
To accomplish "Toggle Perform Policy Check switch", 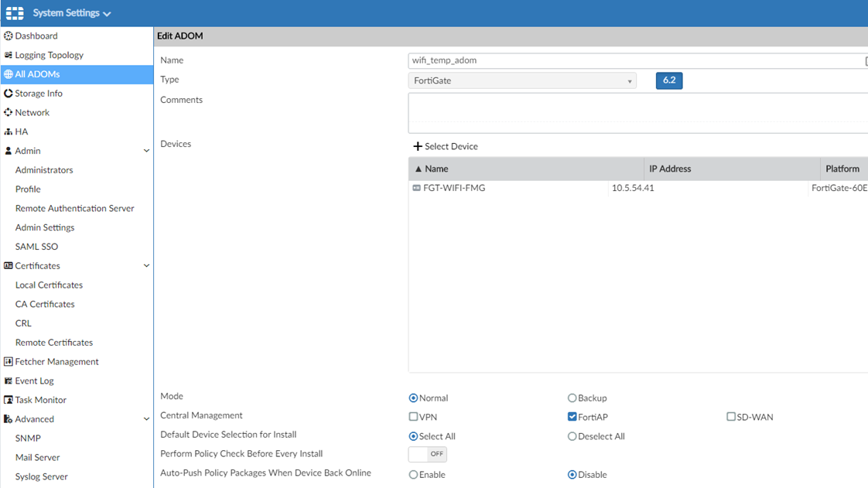I will (427, 454).
